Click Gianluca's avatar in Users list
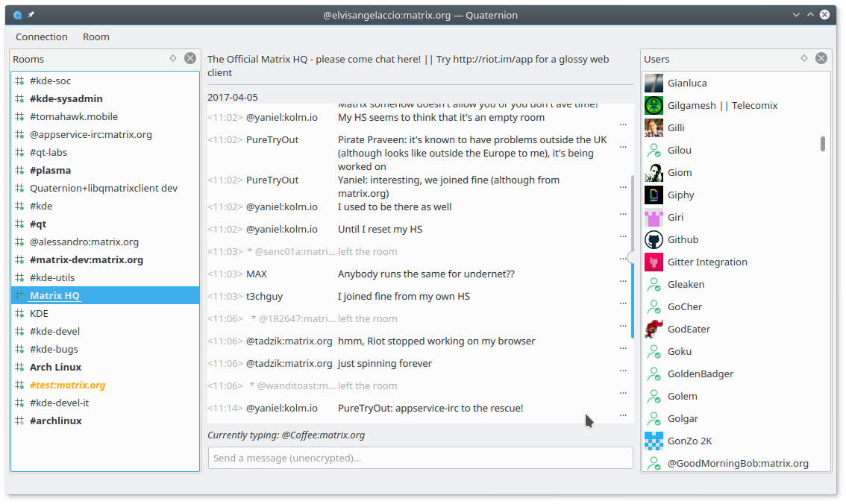The width and height of the screenshot is (846, 504). pos(654,83)
